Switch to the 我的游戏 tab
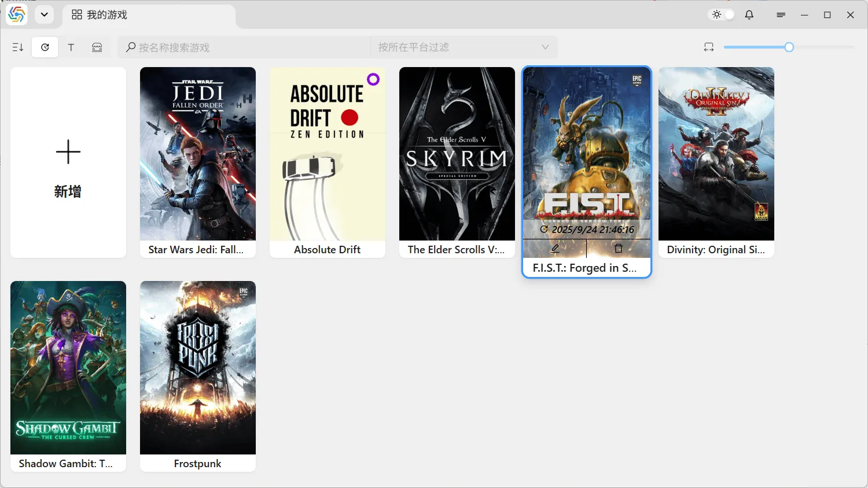 [100, 15]
